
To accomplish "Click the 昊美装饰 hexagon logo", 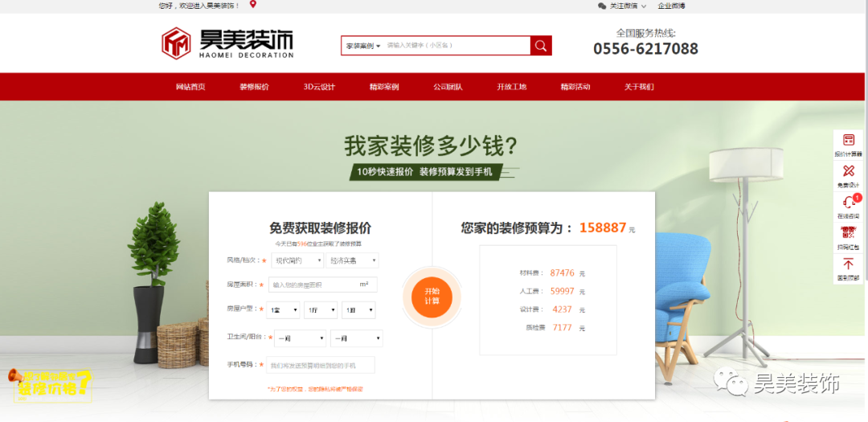I will tap(176, 43).
